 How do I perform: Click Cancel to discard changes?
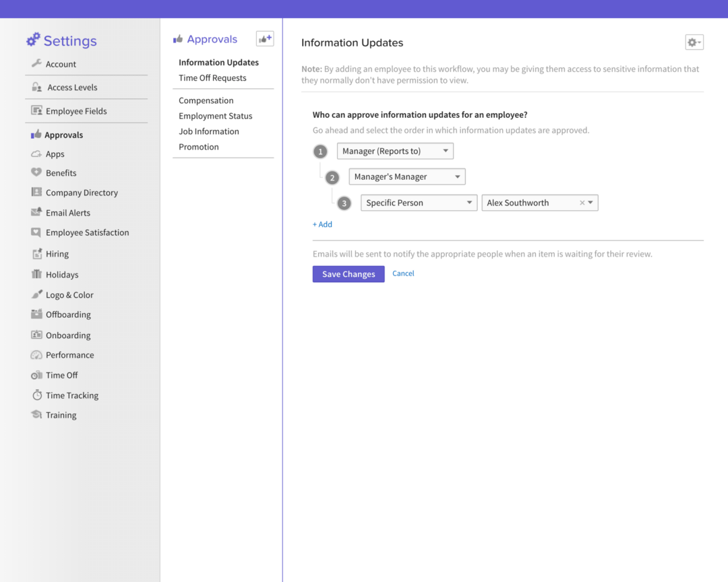403,273
